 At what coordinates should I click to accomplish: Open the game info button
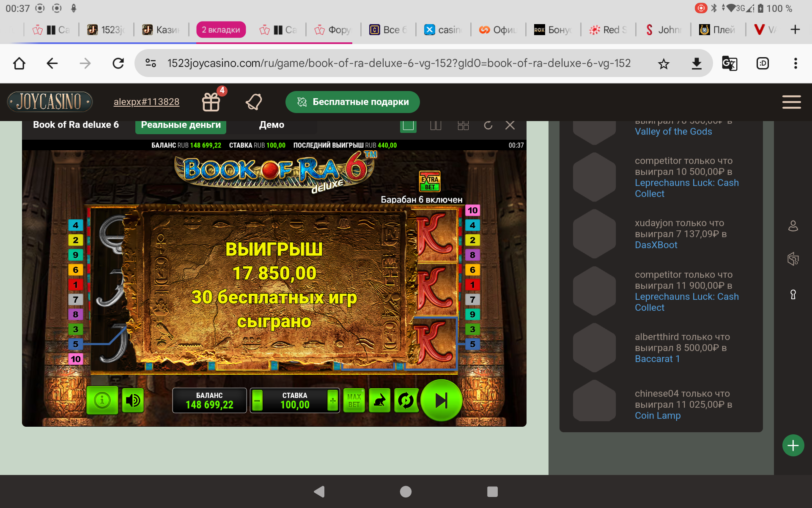point(102,400)
